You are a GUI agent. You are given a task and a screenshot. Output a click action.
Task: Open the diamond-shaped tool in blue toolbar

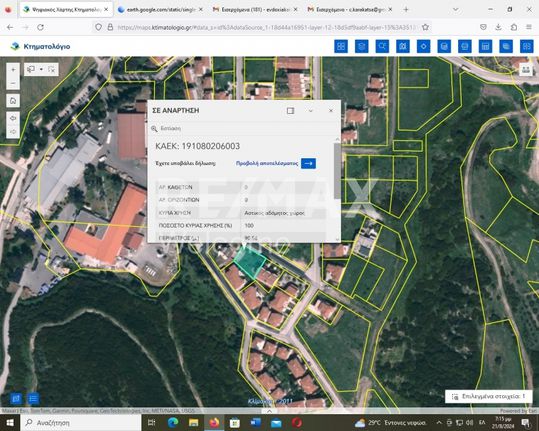424,46
